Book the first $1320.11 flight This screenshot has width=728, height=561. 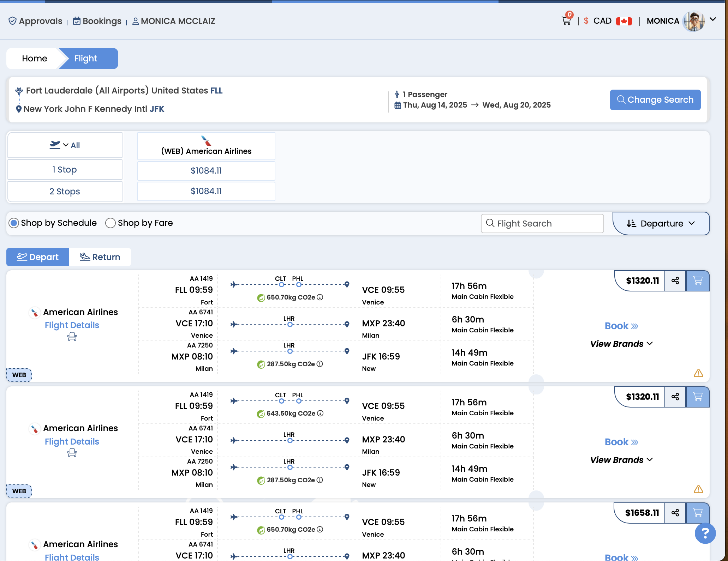[621, 326]
